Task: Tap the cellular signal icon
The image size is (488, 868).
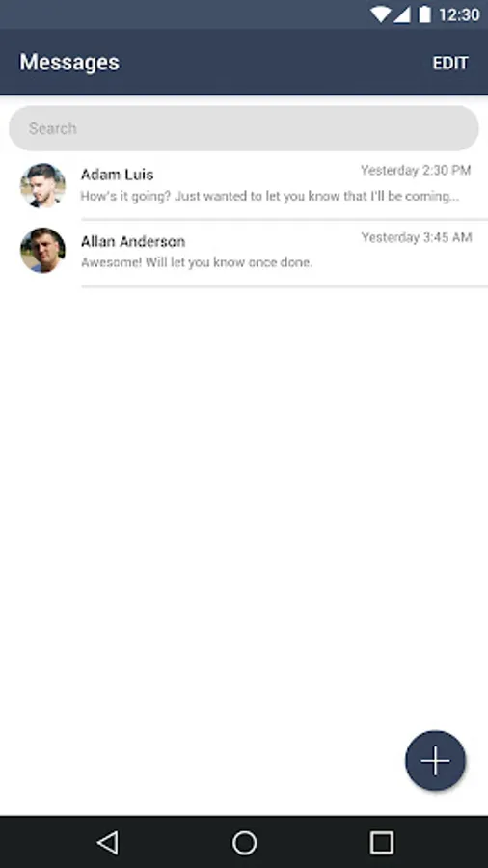Action: [402, 14]
